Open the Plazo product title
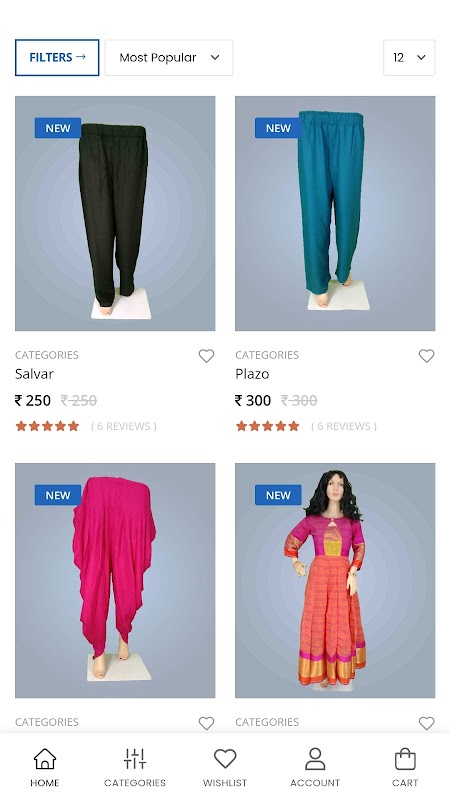The image size is (450, 800). (x=252, y=374)
